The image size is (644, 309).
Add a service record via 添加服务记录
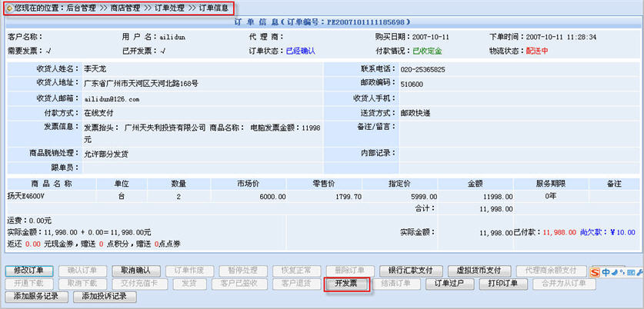point(35,297)
